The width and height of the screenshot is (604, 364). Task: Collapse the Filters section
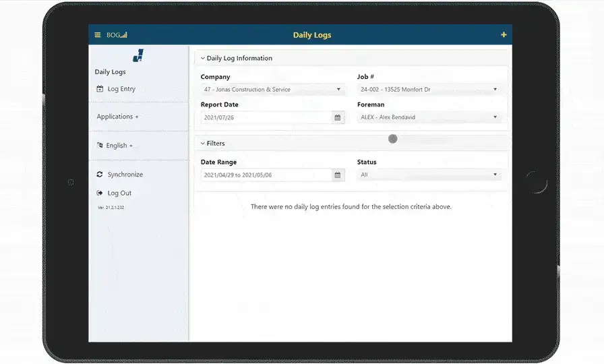(203, 144)
